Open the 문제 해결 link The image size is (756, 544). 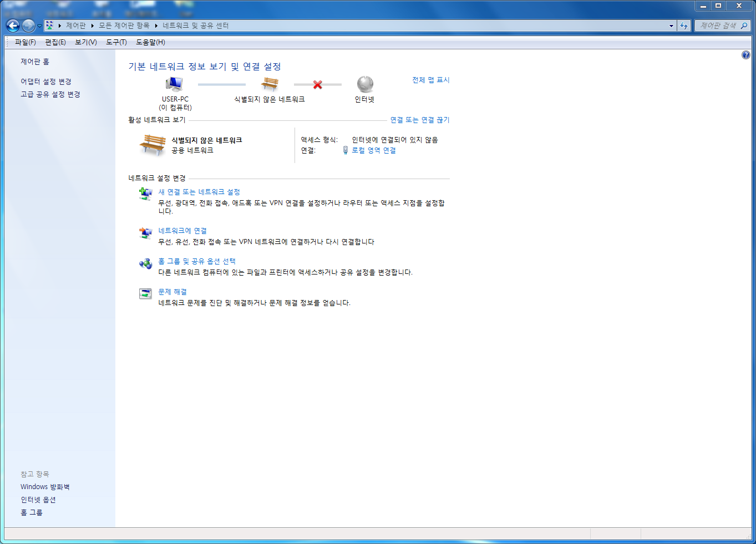[172, 292]
